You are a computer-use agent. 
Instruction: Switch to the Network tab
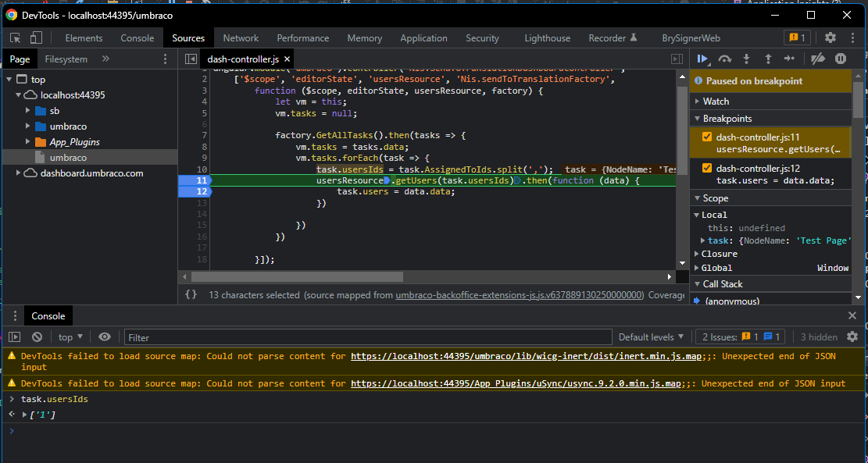pyautogui.click(x=241, y=38)
